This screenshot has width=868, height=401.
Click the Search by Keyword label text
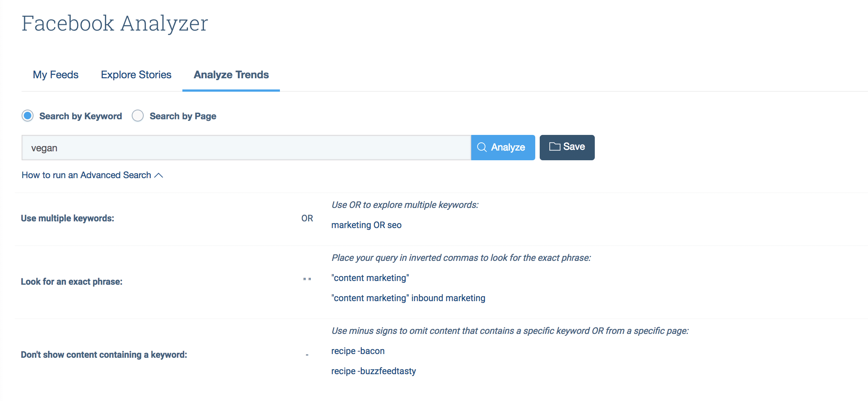[80, 116]
